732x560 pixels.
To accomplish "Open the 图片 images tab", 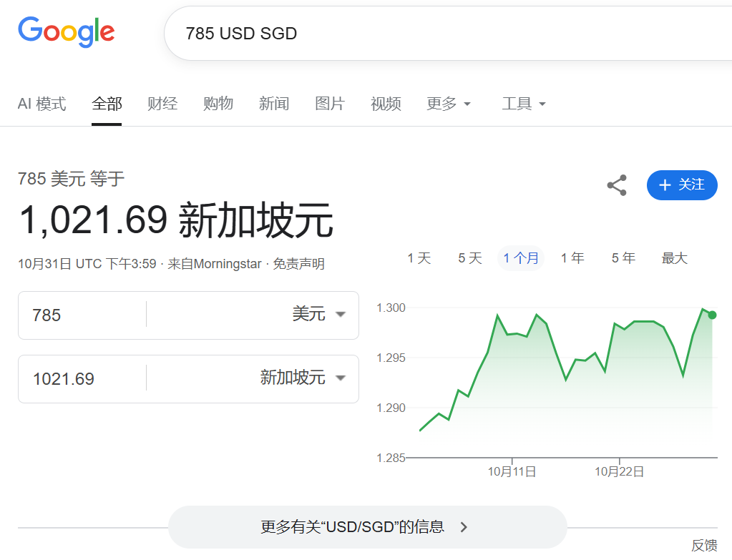I will (x=330, y=104).
